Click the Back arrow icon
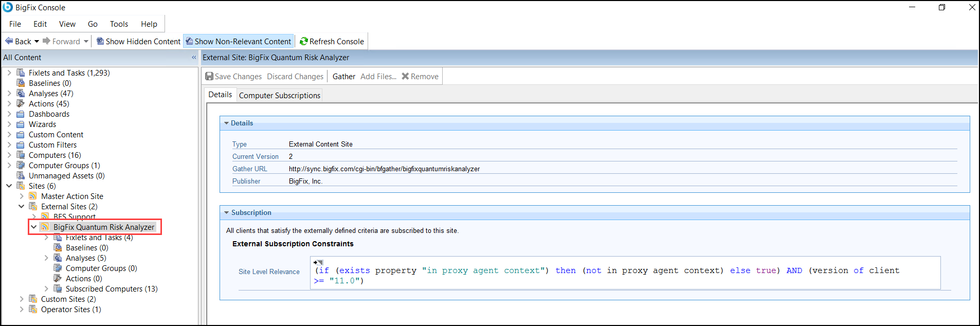Image resolution: width=980 pixels, height=326 pixels. tap(9, 41)
